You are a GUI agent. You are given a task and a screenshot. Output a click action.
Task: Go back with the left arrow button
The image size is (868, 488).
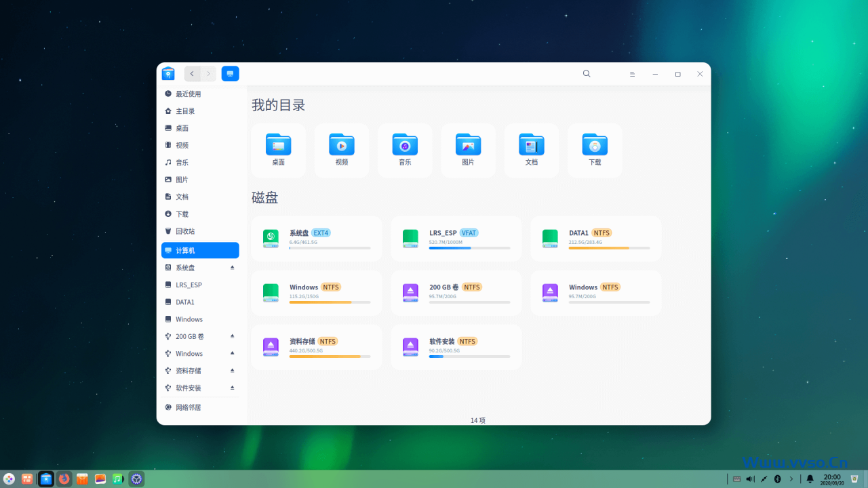(x=193, y=74)
